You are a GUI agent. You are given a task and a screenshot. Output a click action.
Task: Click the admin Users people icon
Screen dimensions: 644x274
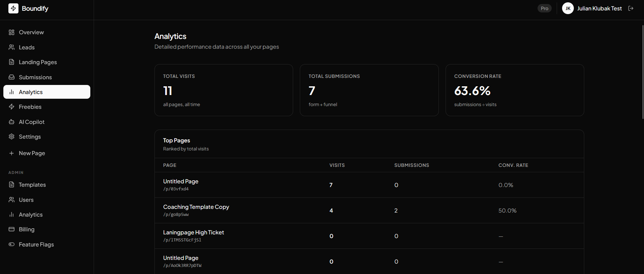point(11,200)
